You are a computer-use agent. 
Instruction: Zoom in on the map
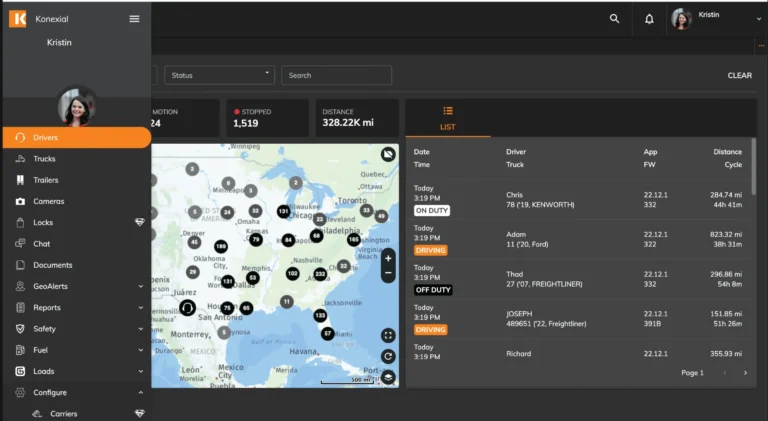(388, 257)
